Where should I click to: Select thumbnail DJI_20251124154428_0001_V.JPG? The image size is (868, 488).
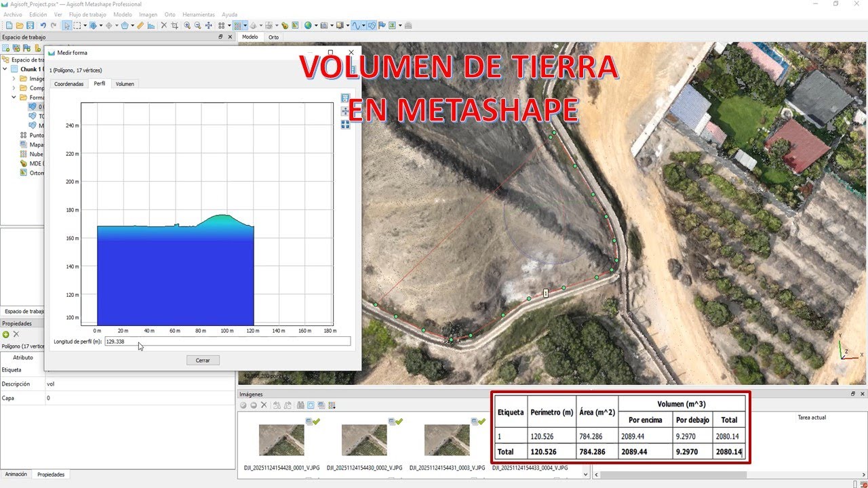click(282, 441)
